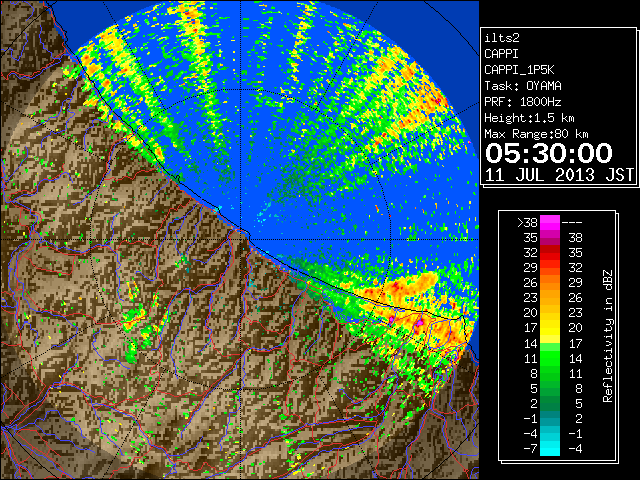Pick the cyan -7 dBZ swatch
The image size is (640, 480).
click(x=550, y=449)
